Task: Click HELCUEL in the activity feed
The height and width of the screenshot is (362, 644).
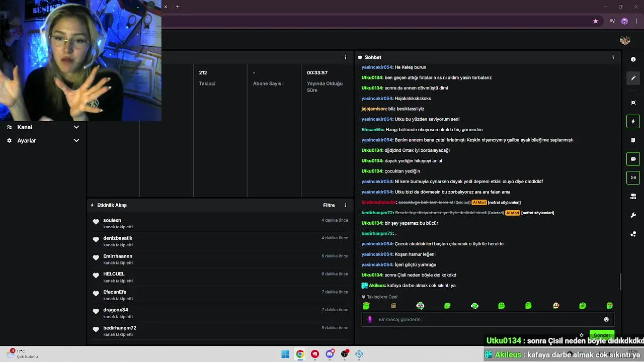Action: tap(114, 274)
